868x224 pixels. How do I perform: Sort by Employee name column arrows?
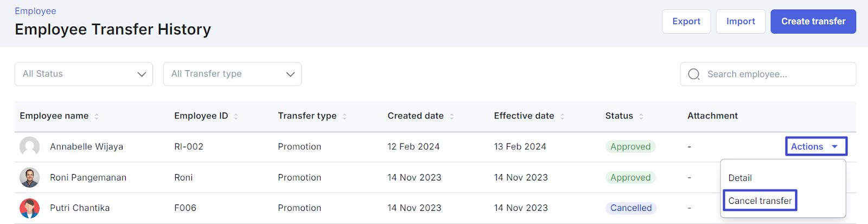point(97,116)
